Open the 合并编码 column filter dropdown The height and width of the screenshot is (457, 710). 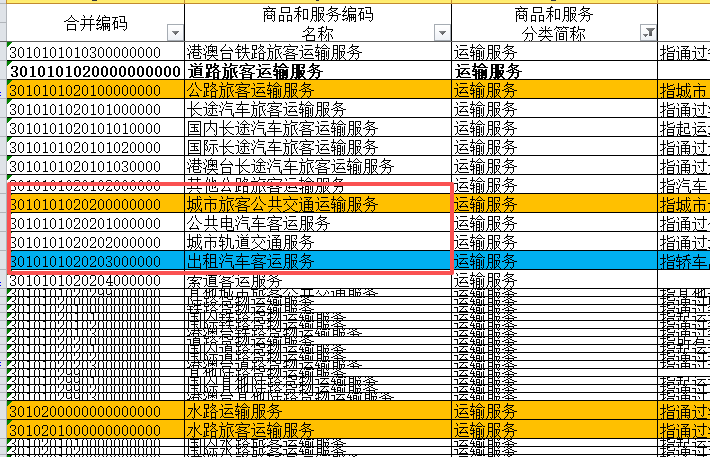(175, 33)
